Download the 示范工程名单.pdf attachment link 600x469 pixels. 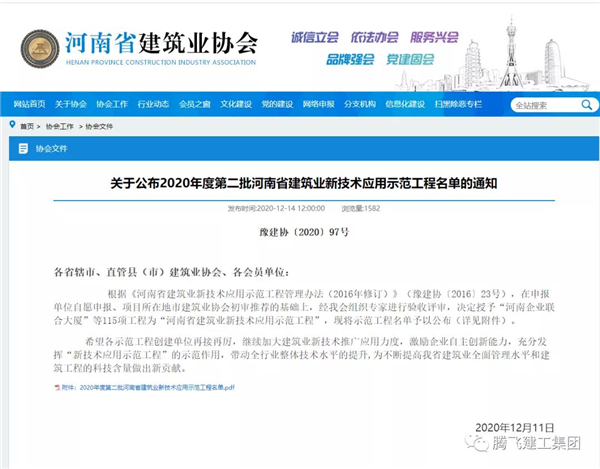coord(150,386)
